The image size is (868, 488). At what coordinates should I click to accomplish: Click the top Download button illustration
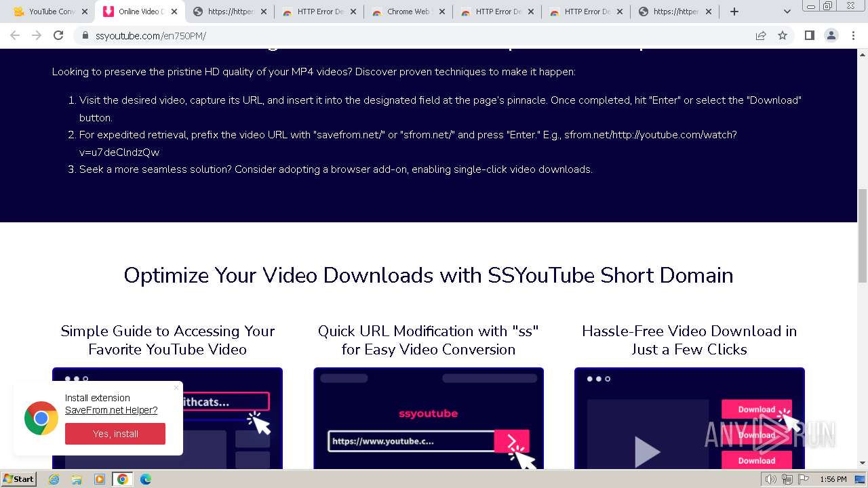[x=756, y=409]
